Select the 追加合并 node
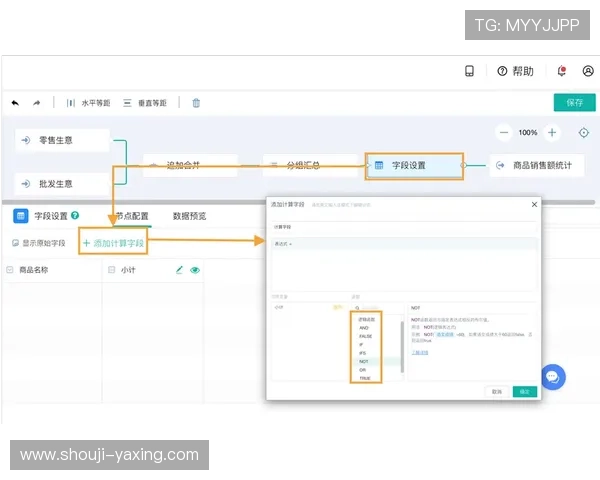 pyautogui.click(x=190, y=165)
